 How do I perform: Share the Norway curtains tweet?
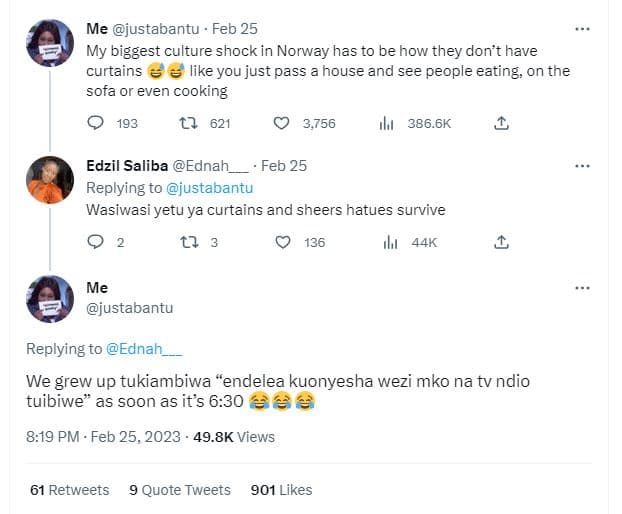tap(502, 123)
